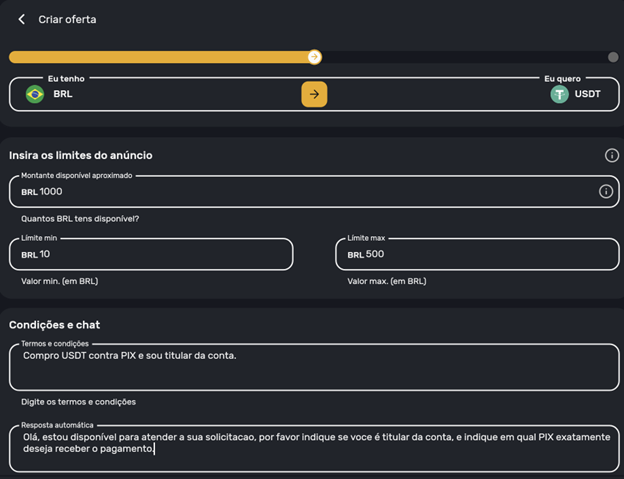Click the green Tether USDT icon
Image resolution: width=624 pixels, height=479 pixels.
point(559,94)
